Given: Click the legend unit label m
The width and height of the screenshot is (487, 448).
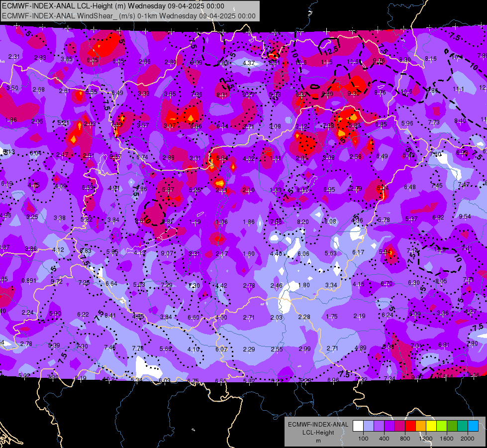Looking at the screenshot, I should (x=318, y=441).
